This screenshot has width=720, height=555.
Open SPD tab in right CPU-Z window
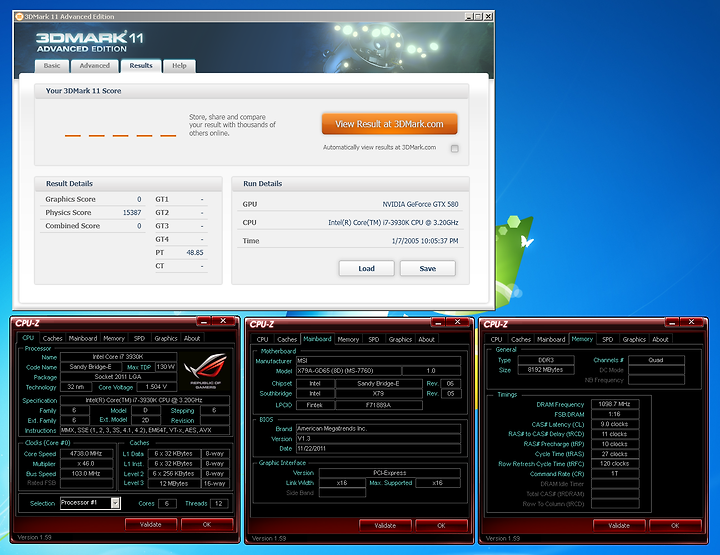(x=608, y=339)
